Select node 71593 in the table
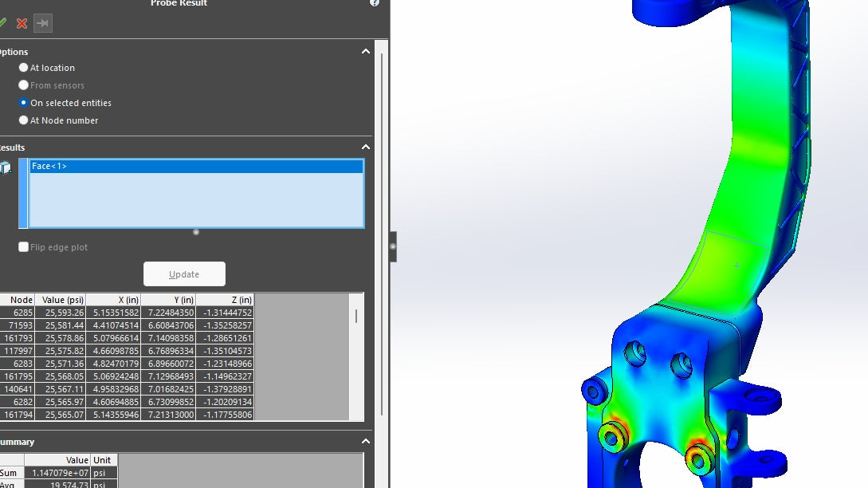 (18, 325)
